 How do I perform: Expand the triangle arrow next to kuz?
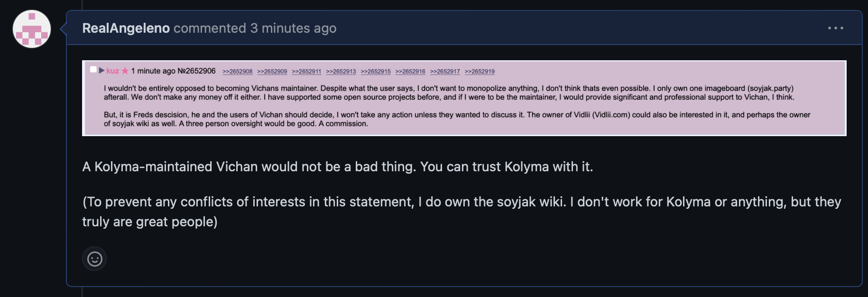pyautogui.click(x=102, y=71)
